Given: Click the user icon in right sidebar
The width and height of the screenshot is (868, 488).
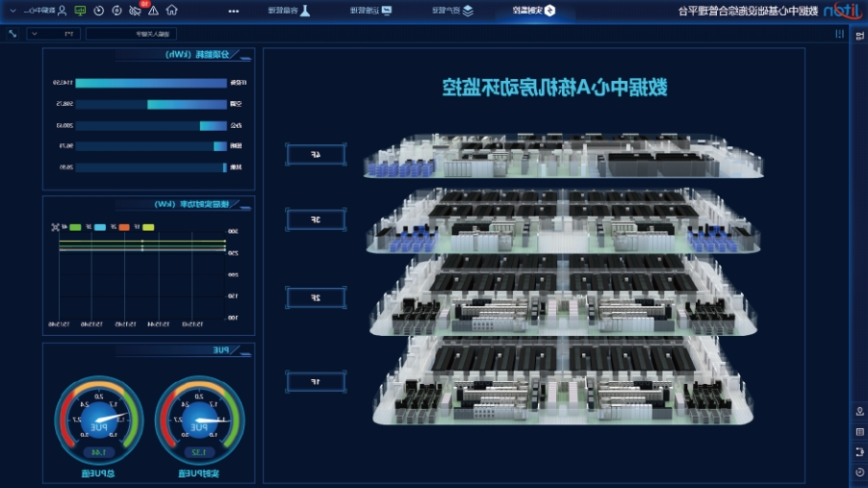Looking at the screenshot, I should pyautogui.click(x=858, y=411).
